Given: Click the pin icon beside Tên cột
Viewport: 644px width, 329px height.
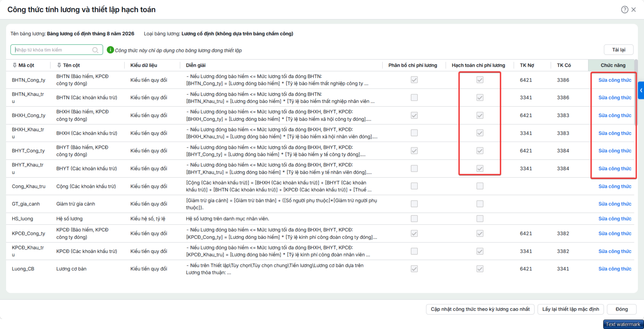Looking at the screenshot, I should point(59,65).
